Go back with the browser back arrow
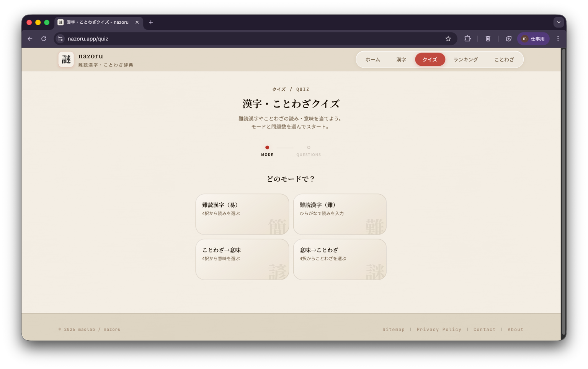 (x=30, y=39)
